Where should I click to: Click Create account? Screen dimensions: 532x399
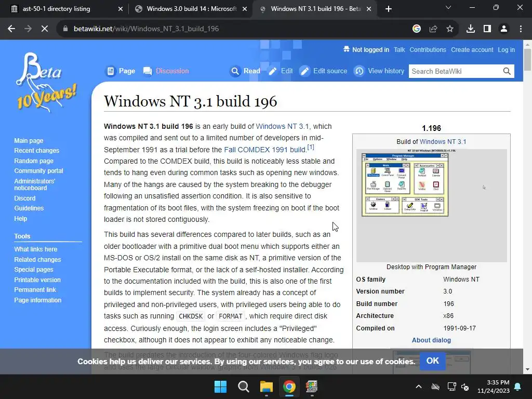click(472, 49)
